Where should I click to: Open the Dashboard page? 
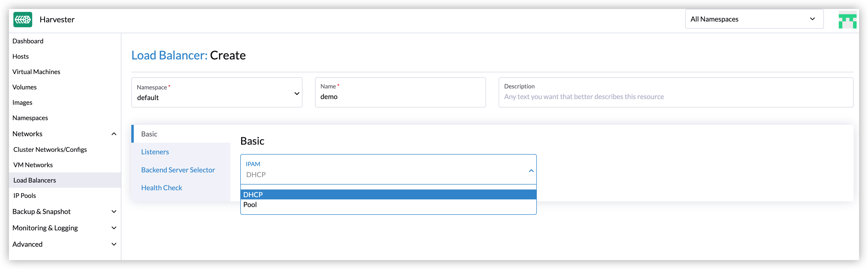(x=28, y=41)
